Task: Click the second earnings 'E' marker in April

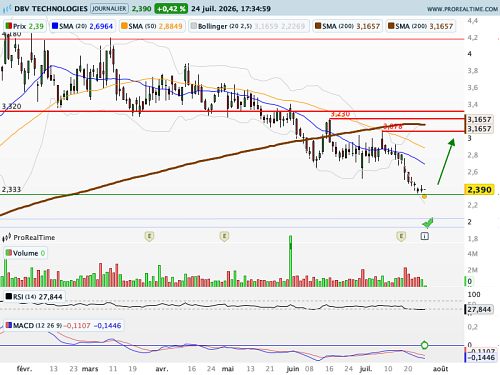Action: point(224,236)
